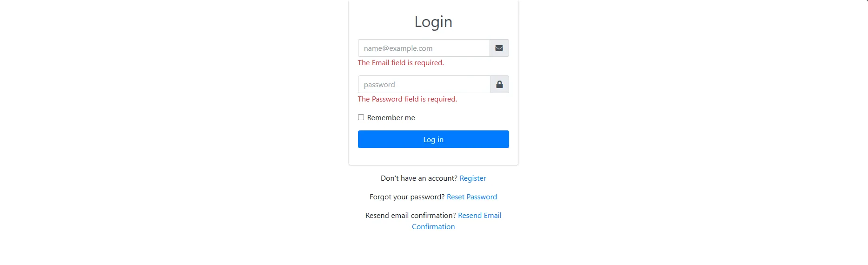
Task: Click the 'Password field is required' error message
Action: click(407, 99)
